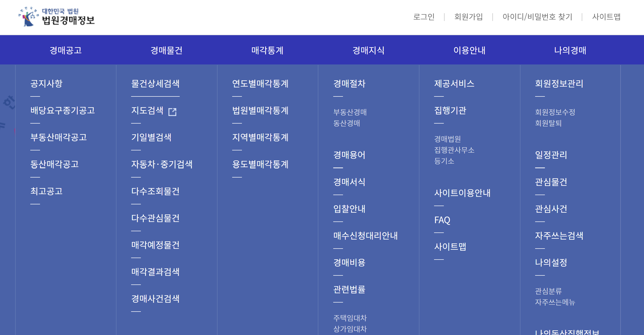Select the 경매공고 main menu
Image resolution: width=644 pixels, height=335 pixels.
[x=65, y=50]
